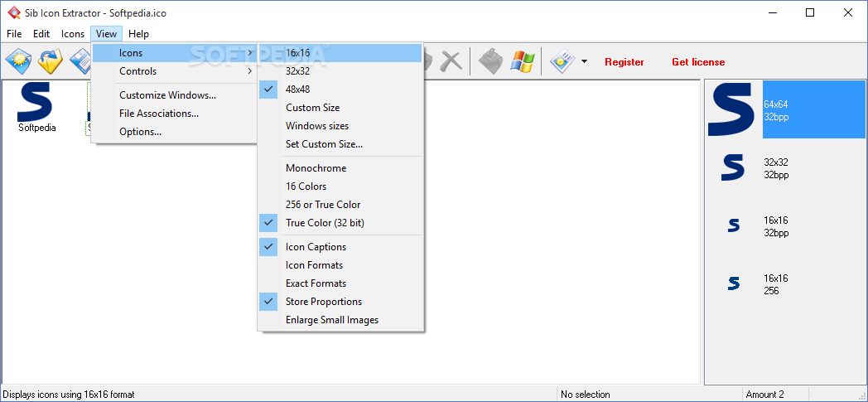Click the Sib Icon Extractor title bar icon

(x=14, y=12)
